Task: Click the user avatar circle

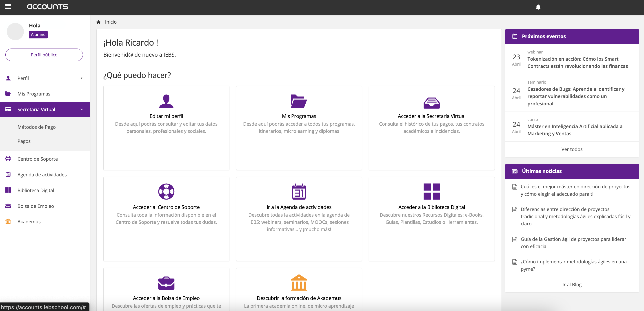Action: 15,31
